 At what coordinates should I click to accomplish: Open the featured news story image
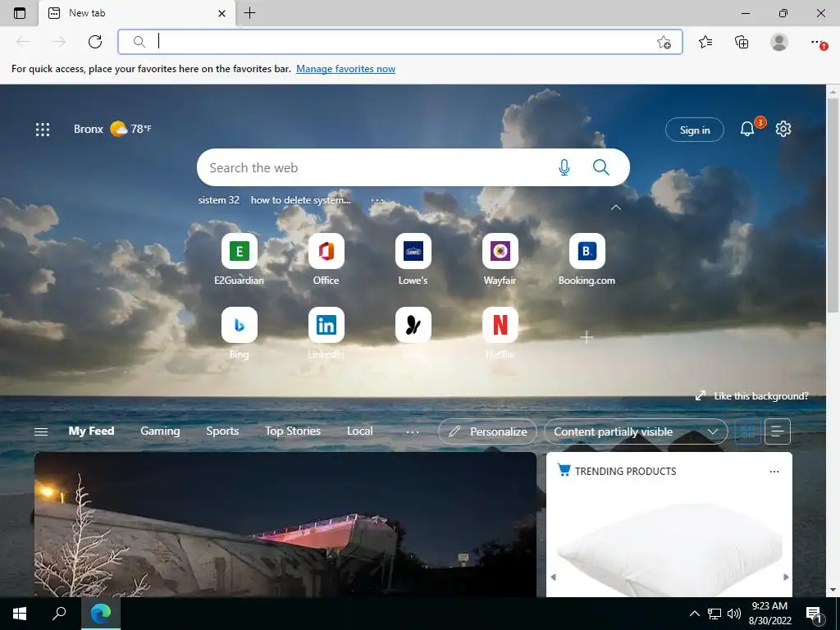coord(285,524)
